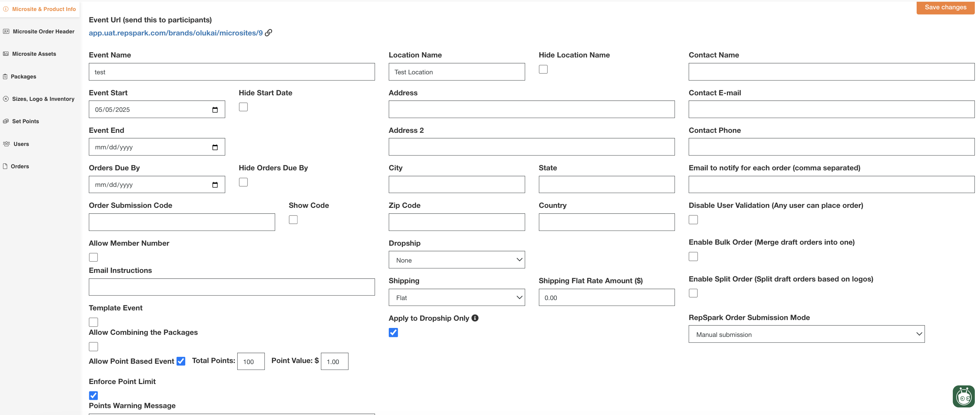Image resolution: width=980 pixels, height=415 pixels.
Task: Click the Country input field
Action: point(606,222)
